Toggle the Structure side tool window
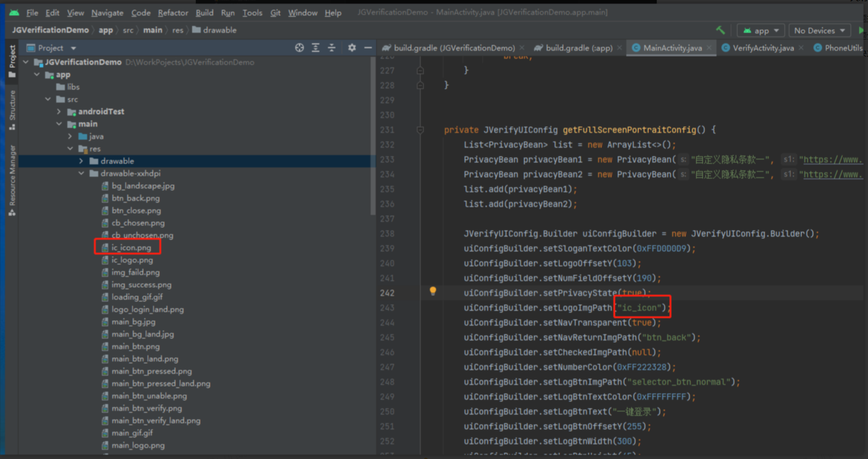The image size is (868, 459). 12,110
